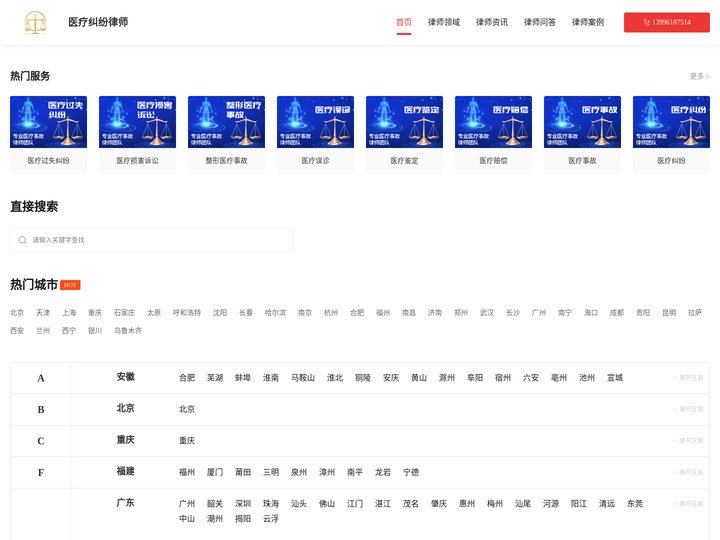Open the 医疗鉴定 service card

tap(405, 135)
